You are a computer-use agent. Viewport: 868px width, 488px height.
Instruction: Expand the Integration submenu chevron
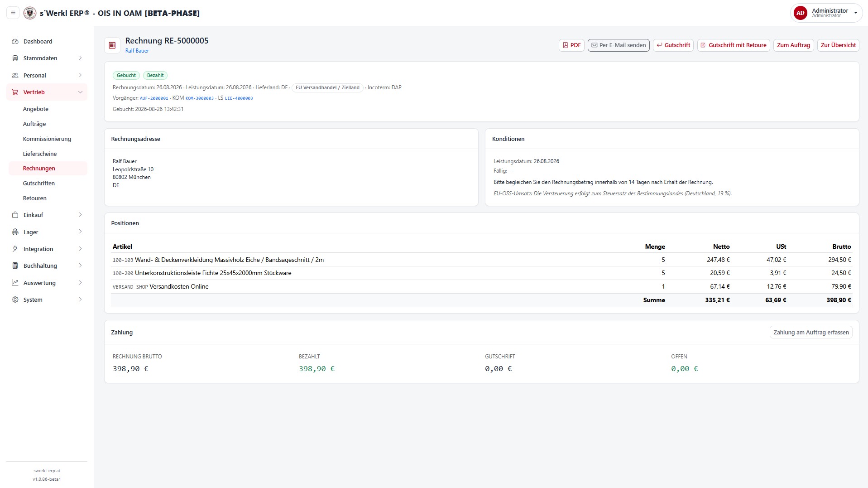[80, 249]
